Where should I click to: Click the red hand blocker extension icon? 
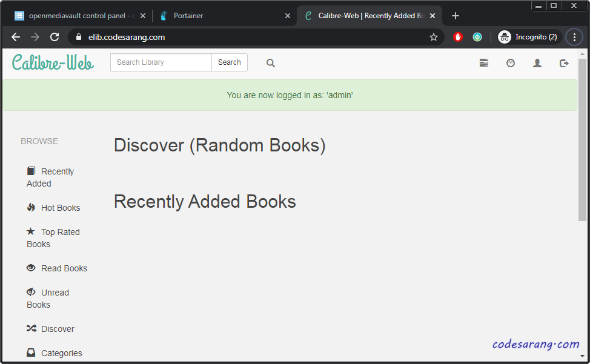tap(457, 37)
